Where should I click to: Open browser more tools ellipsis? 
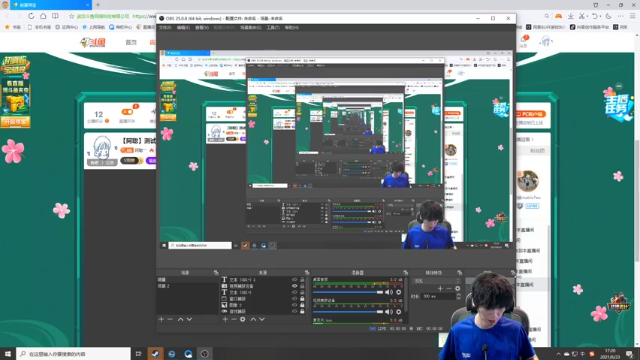[620, 16]
